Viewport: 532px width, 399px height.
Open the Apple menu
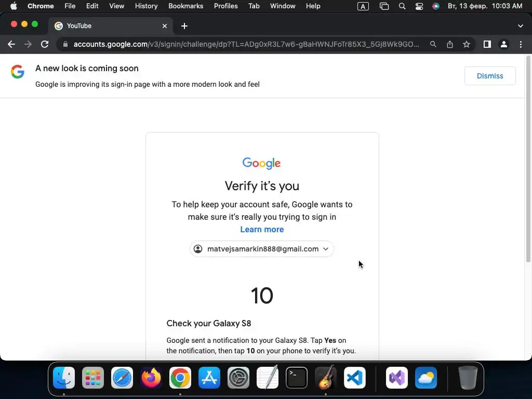click(x=14, y=6)
